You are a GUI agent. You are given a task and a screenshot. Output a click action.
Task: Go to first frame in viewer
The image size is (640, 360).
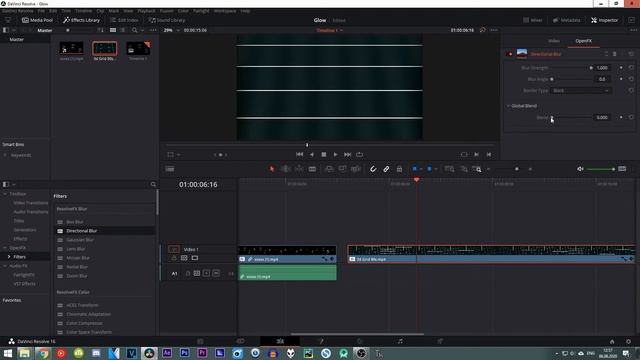pos(299,155)
